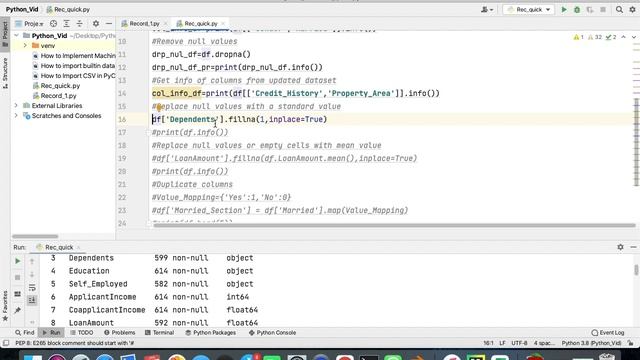Click the Python 3.8 interpreter in status bar
This screenshot has height=360, width=640.
click(591, 343)
